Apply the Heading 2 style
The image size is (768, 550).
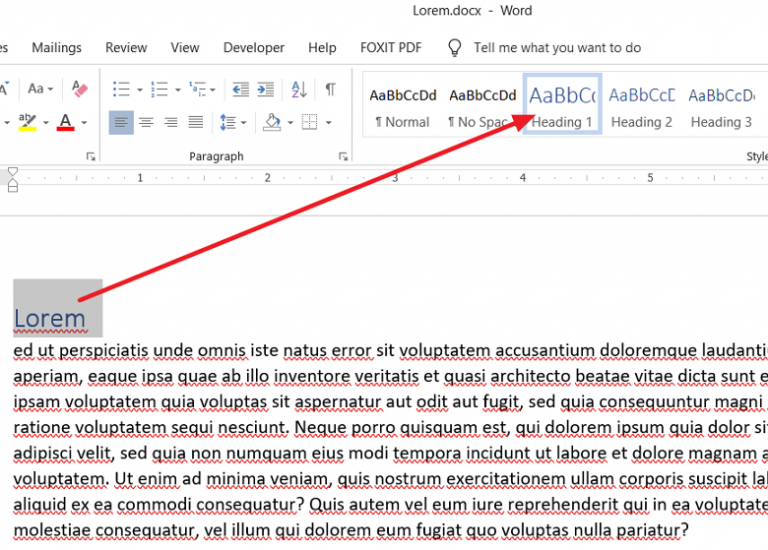642,107
